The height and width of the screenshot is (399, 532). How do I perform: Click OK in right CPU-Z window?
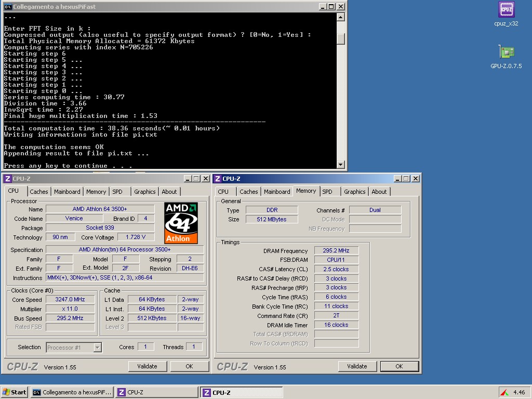click(400, 366)
